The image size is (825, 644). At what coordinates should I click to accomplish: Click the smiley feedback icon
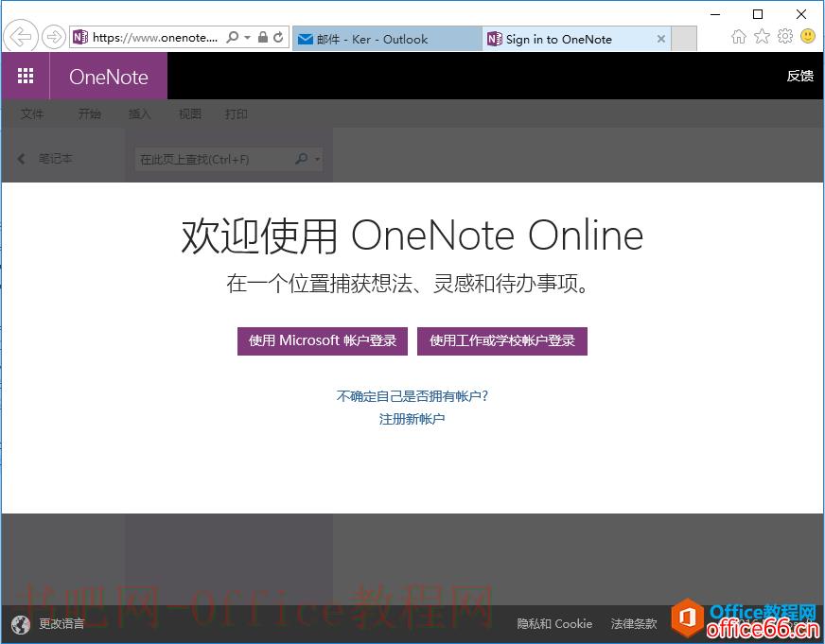pyautogui.click(x=808, y=36)
